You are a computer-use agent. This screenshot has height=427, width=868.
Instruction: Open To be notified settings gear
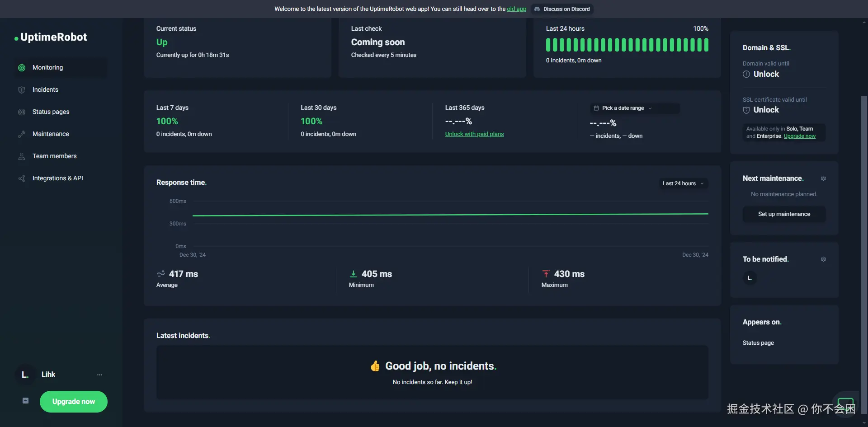[x=823, y=259]
